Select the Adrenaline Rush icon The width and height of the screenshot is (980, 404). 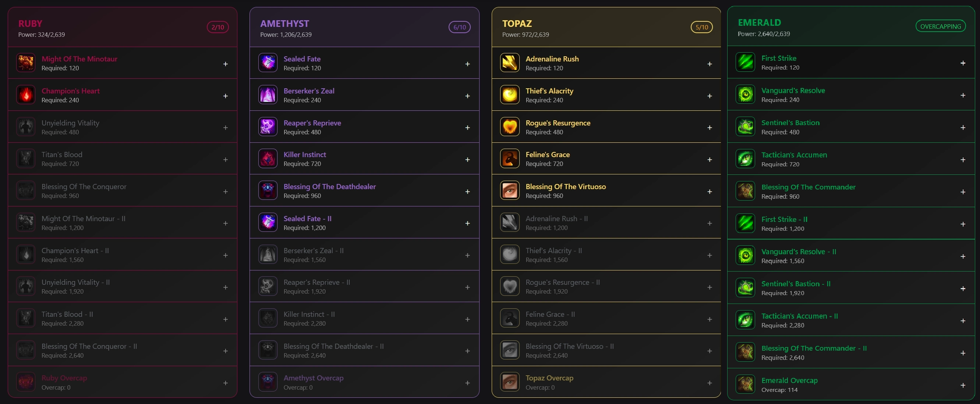[510, 63]
